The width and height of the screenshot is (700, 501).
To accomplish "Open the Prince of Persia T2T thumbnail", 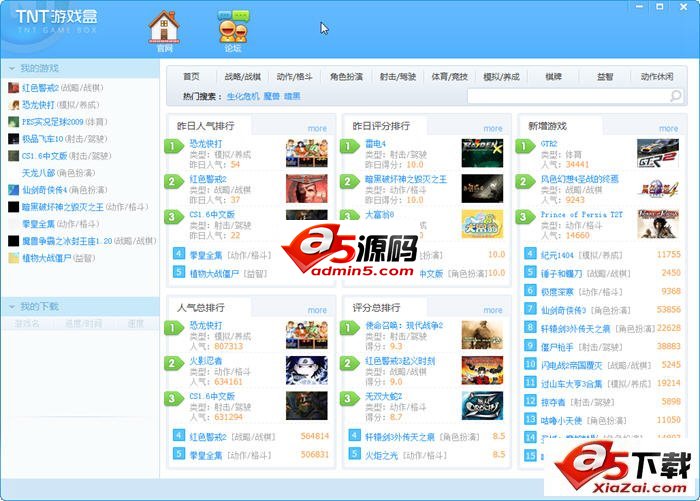I will (x=658, y=224).
